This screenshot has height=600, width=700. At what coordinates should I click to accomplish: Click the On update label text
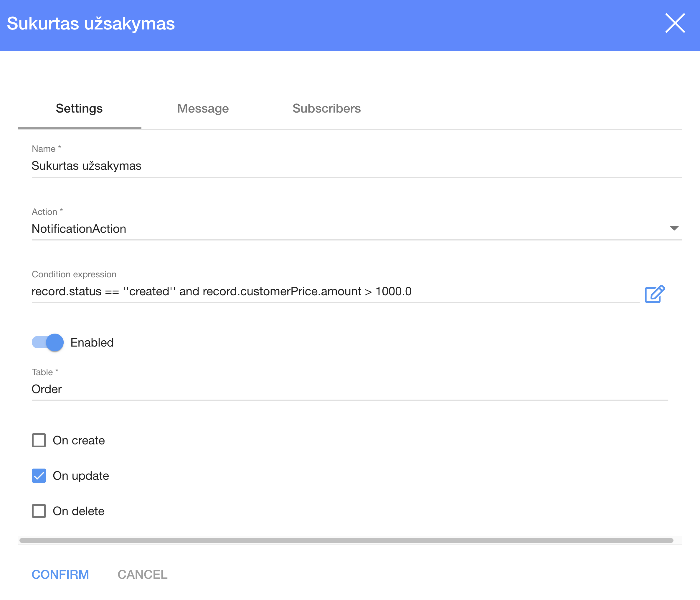(x=81, y=476)
